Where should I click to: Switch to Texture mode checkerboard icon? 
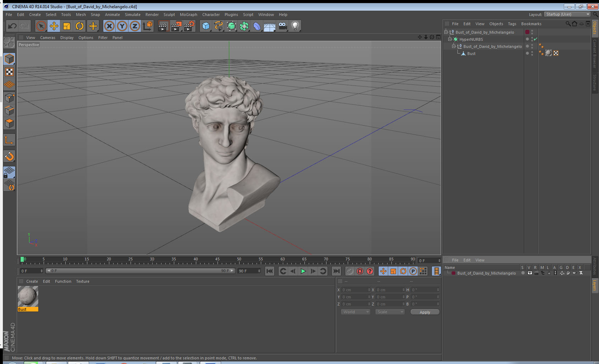point(9,72)
